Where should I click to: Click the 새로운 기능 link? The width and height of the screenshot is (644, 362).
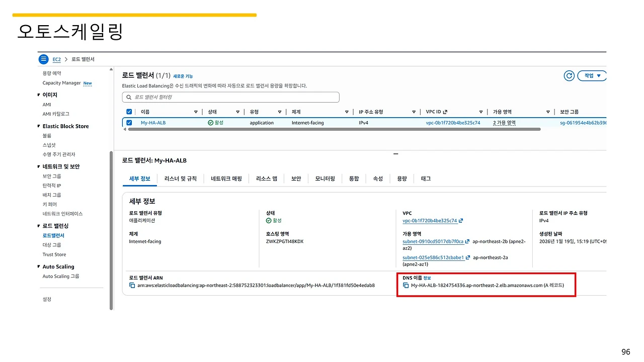coord(183,76)
